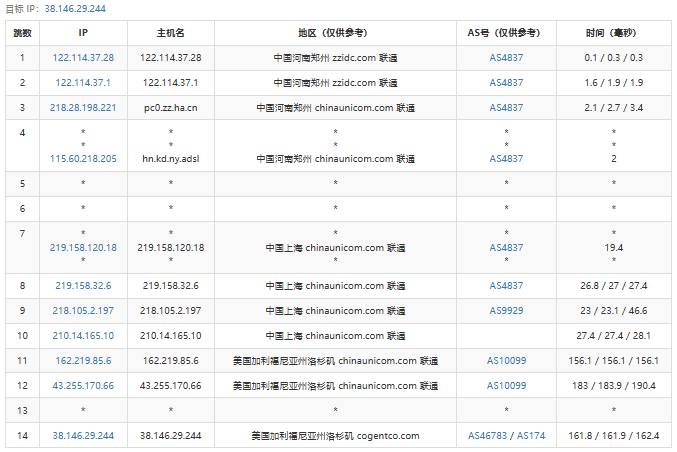Image resolution: width=677 pixels, height=452 pixels.
Task: Click hostname pc0.zz.ha.cn in hop 3
Action: (x=171, y=108)
